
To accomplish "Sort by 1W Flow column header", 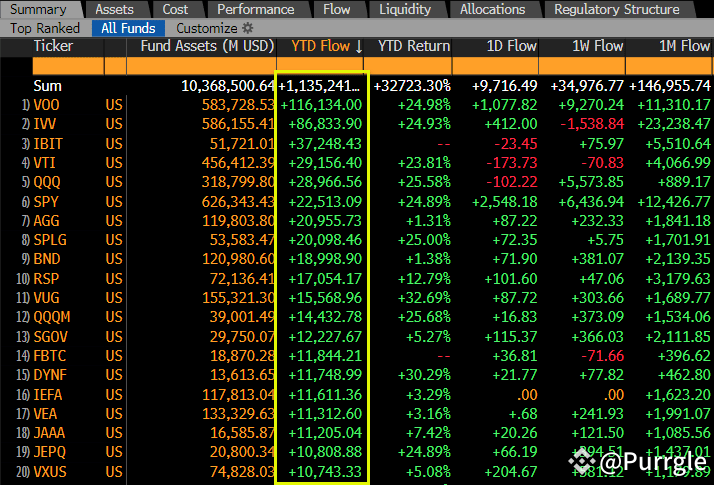I will (597, 46).
